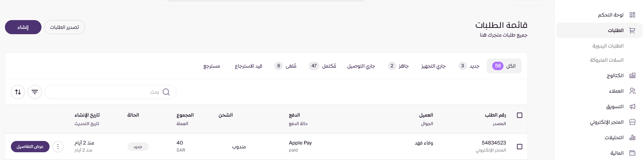Click the إنشاء create button
Viewport: 644px width, 160px height.
click(23, 27)
